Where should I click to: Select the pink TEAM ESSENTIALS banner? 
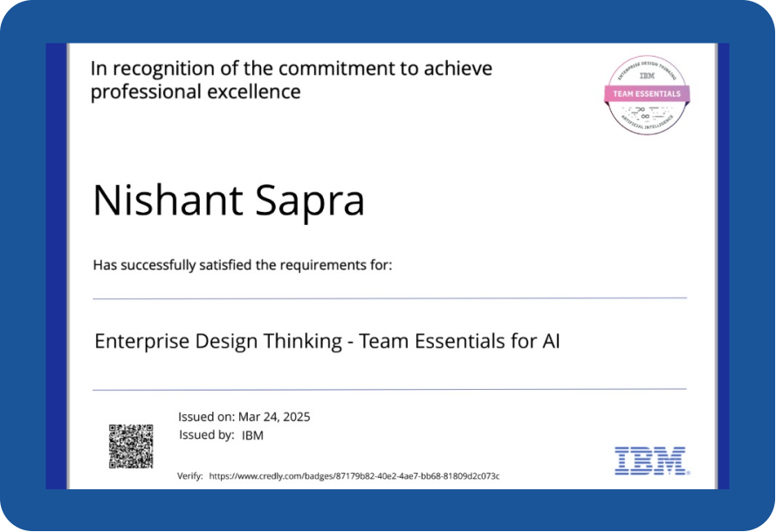point(647,93)
